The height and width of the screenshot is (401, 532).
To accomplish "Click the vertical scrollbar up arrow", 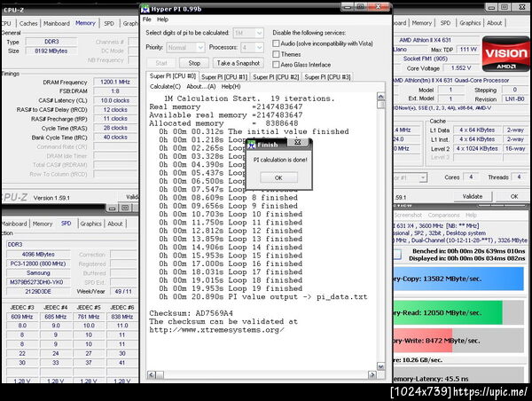I will tap(380, 97).
